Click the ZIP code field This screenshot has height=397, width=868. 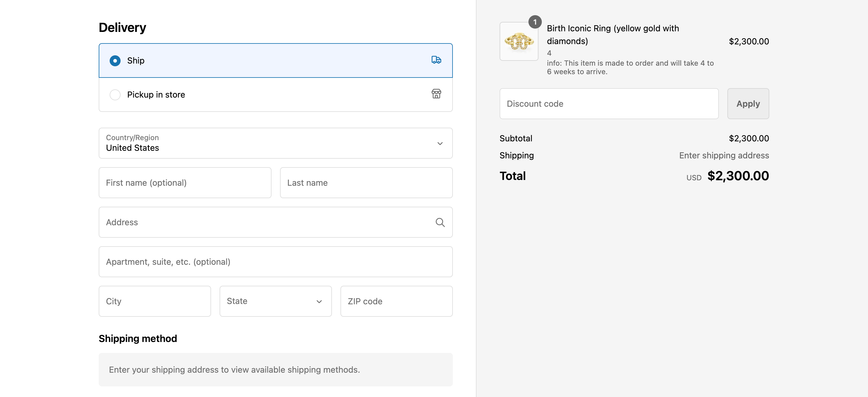coord(396,301)
